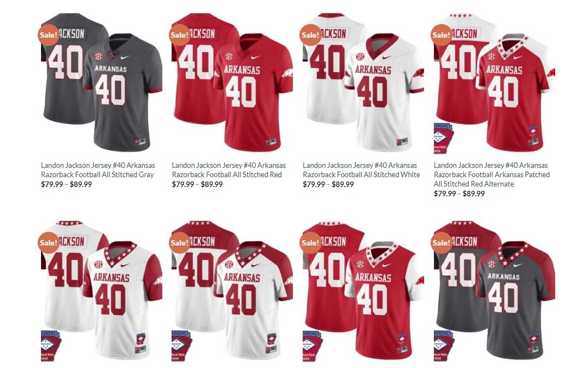Click Sale badge on Red Alternate jersey
588x368 pixels.
pyautogui.click(x=442, y=35)
